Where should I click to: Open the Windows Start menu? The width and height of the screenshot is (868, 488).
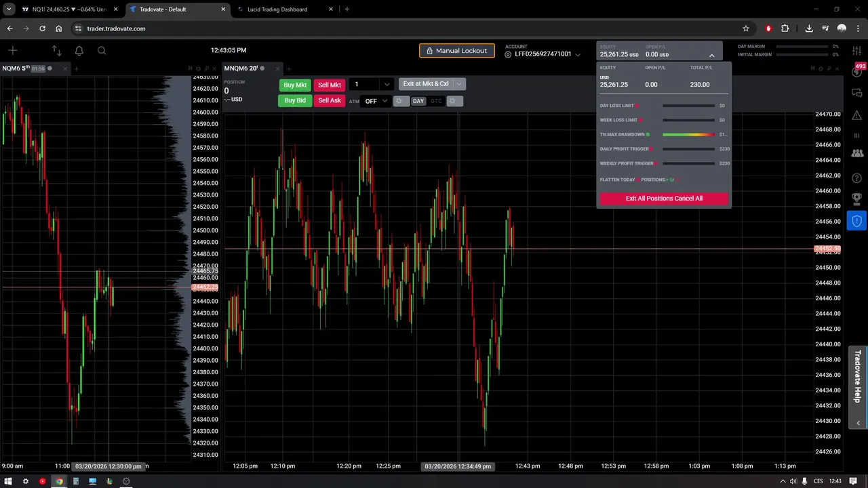(x=9, y=481)
